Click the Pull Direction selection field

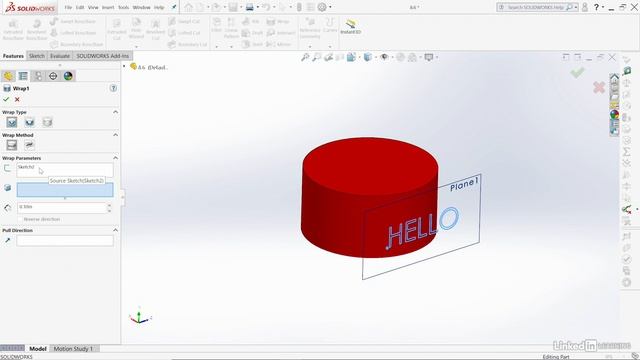click(65, 240)
